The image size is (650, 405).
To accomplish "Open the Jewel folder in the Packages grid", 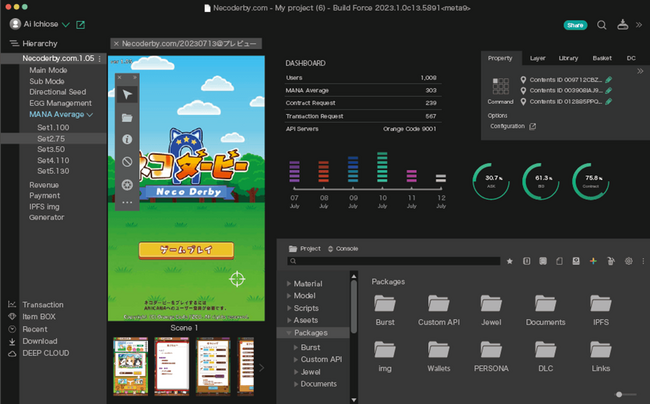I will tap(491, 303).
